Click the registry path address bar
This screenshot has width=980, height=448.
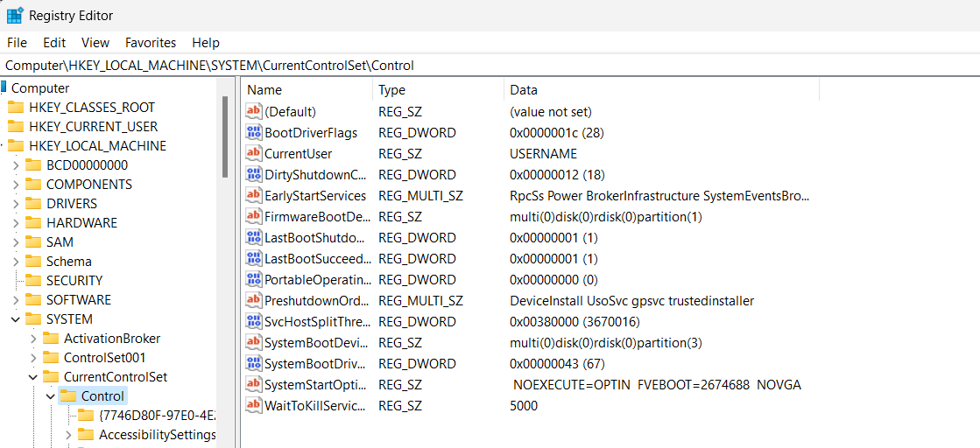tap(490, 66)
